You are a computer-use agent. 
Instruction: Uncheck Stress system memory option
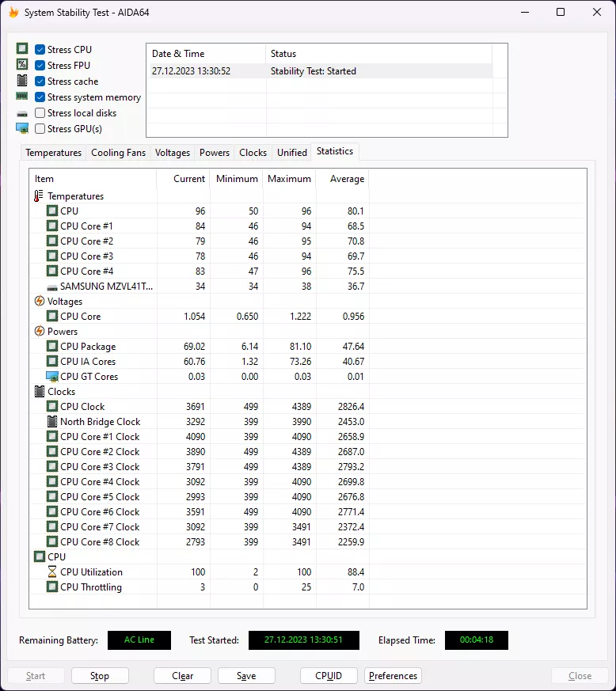tap(40, 97)
